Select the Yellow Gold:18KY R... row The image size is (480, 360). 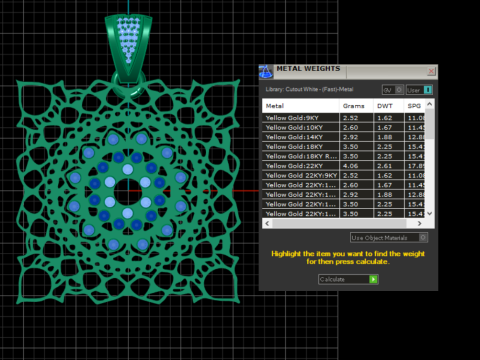(x=344, y=156)
